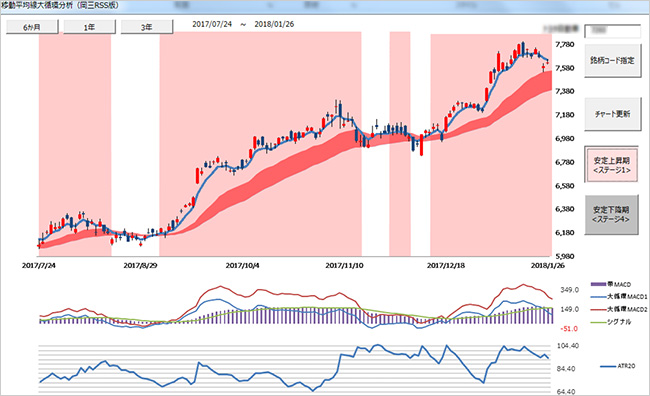Screen dimensions: 650x396
Task: Click the 7,380 price axis label
Action: coord(565,91)
